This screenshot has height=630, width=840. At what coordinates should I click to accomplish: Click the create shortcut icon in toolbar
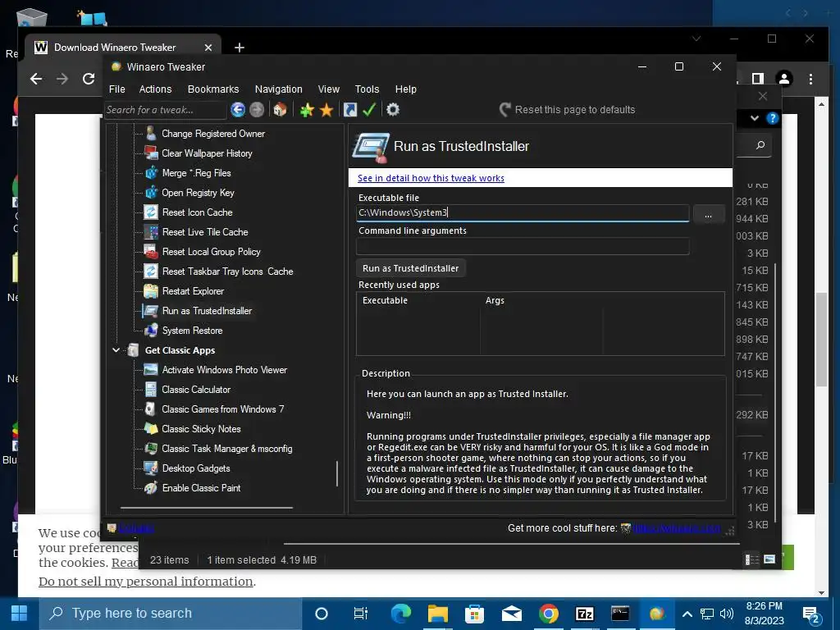[x=349, y=110]
